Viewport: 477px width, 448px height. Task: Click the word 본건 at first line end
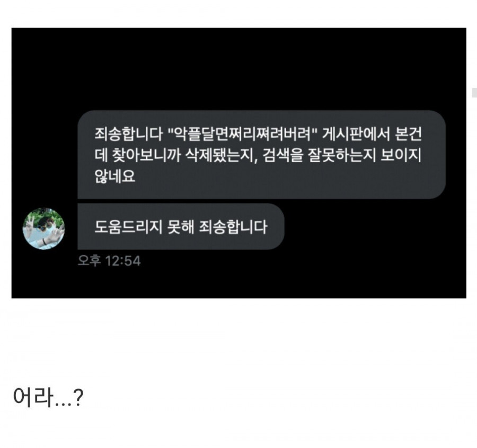(x=408, y=134)
